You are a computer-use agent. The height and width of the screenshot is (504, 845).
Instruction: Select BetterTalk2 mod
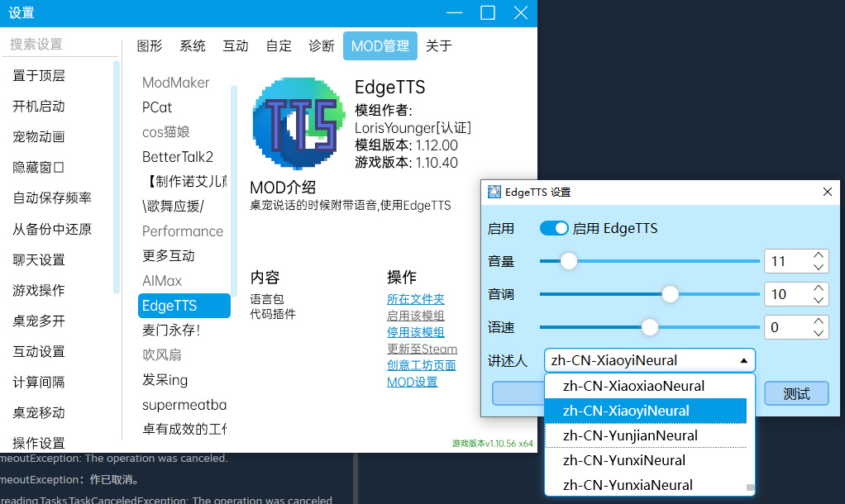point(184,157)
